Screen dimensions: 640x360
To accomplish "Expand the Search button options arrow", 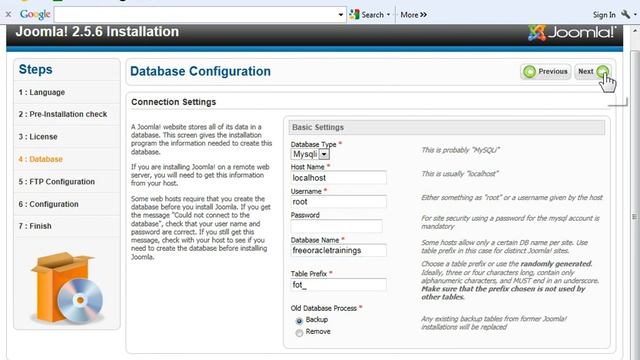I will point(388,15).
